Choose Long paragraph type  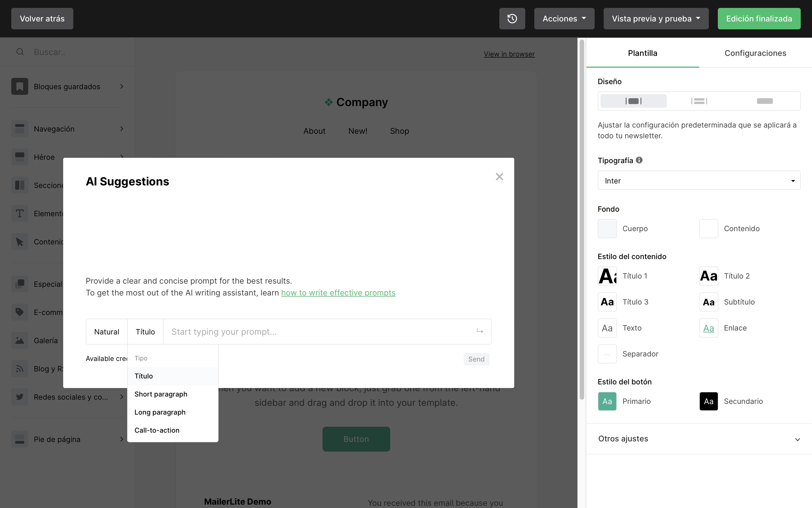[173, 412]
